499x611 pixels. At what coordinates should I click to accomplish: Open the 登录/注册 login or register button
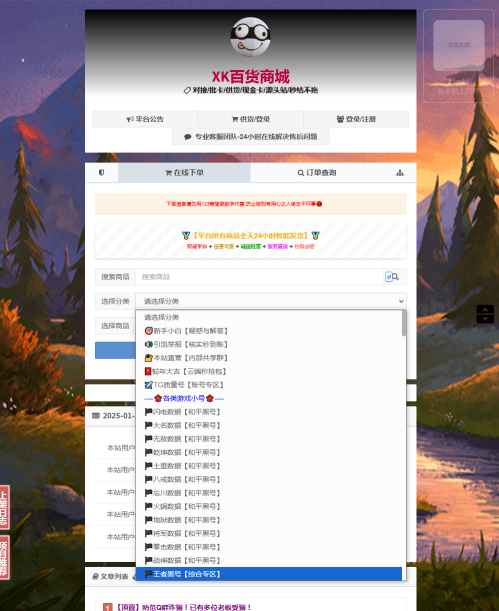click(x=356, y=119)
